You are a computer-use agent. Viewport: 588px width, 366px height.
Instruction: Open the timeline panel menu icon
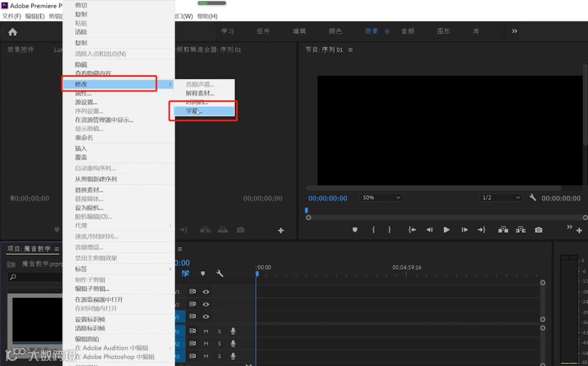180,249
